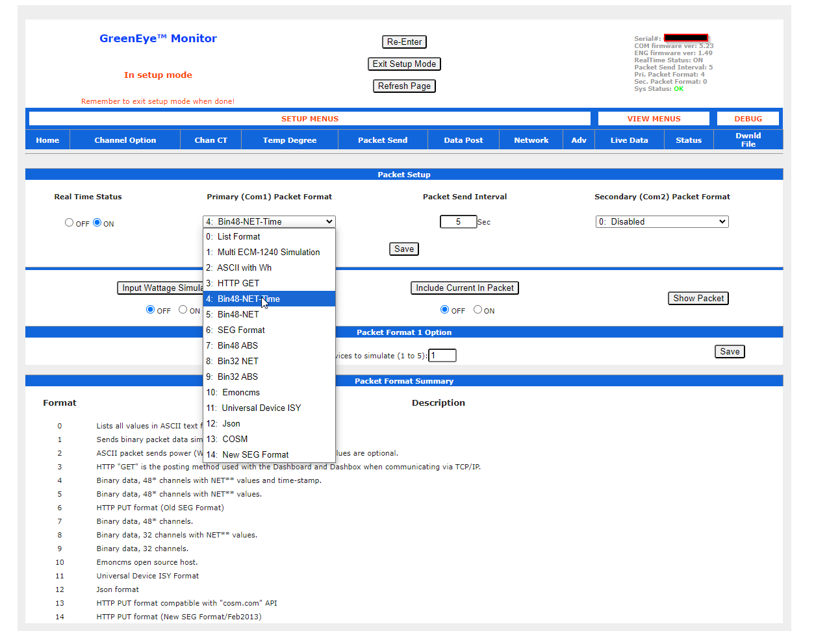840x631 pixels.
Task: Click the 'Sys Status: OK' text
Action: 659,89
